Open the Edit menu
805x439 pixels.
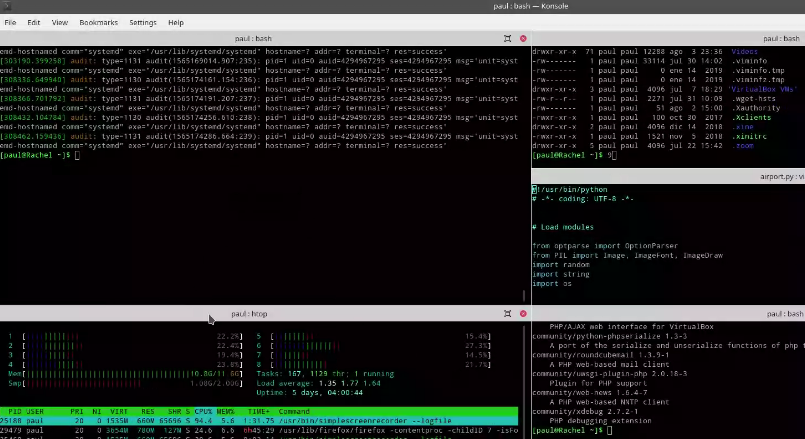coord(33,23)
